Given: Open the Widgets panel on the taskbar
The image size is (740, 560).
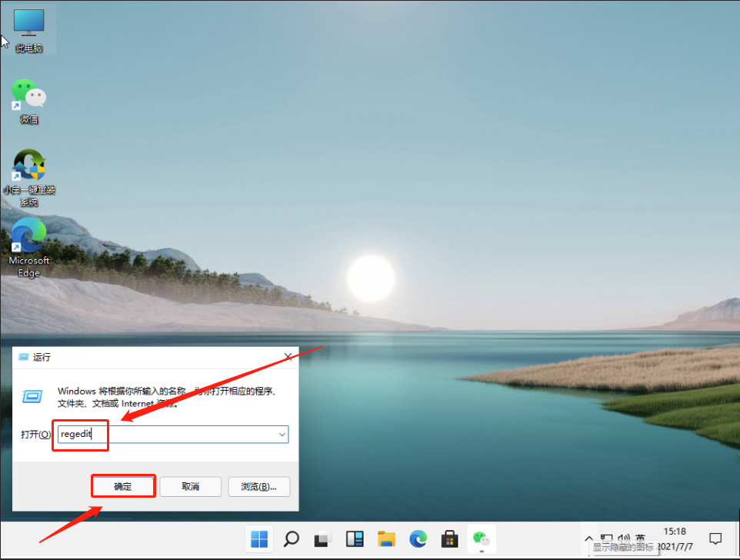Looking at the screenshot, I should coord(355,538).
